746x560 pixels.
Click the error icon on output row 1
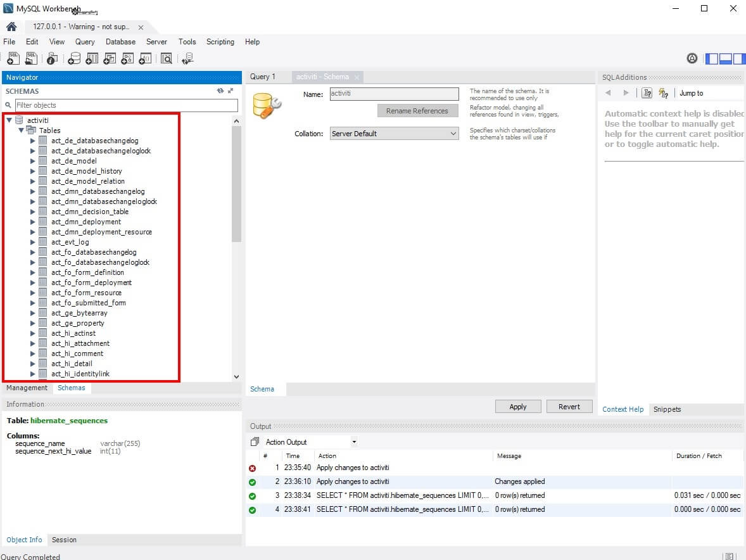(252, 468)
